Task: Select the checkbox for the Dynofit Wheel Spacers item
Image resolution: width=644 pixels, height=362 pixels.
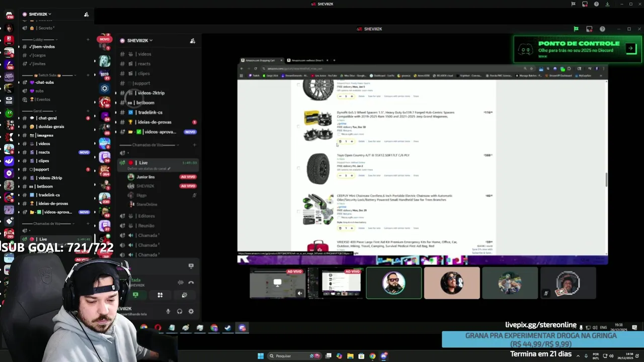Action: (x=298, y=126)
